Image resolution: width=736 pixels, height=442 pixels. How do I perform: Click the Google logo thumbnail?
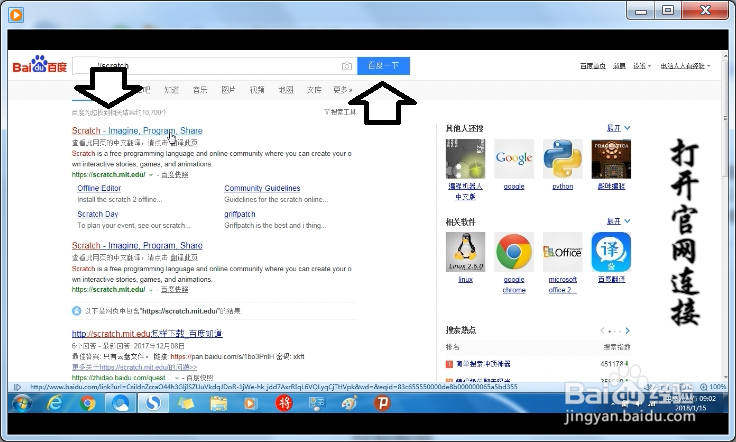(x=514, y=159)
